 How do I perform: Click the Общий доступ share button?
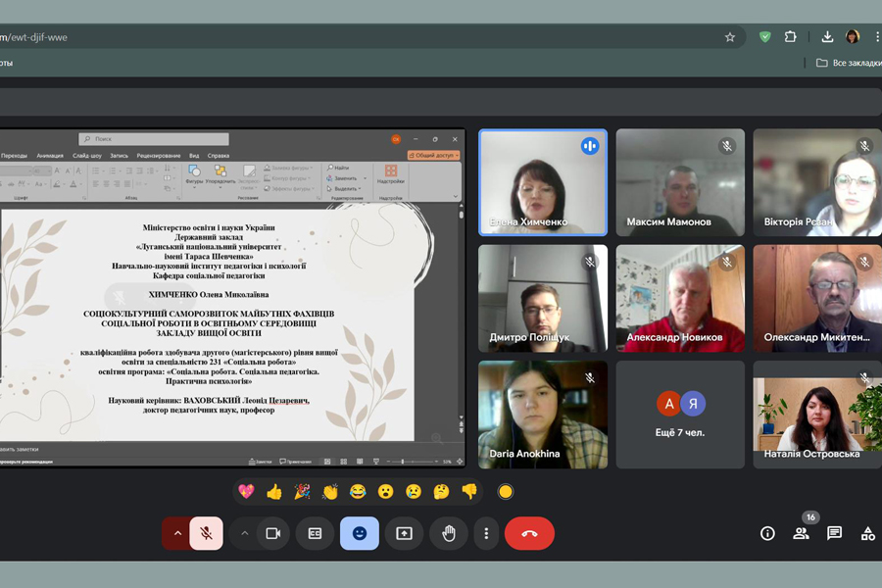pyautogui.click(x=434, y=155)
